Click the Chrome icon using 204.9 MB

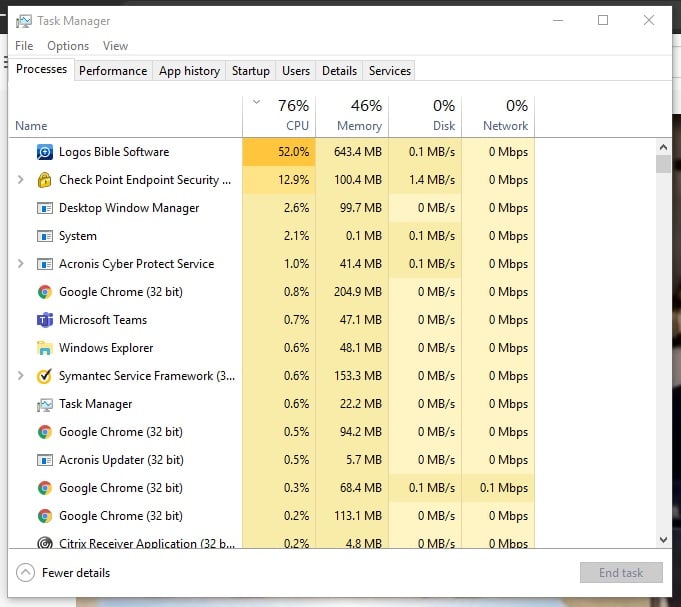click(x=45, y=292)
